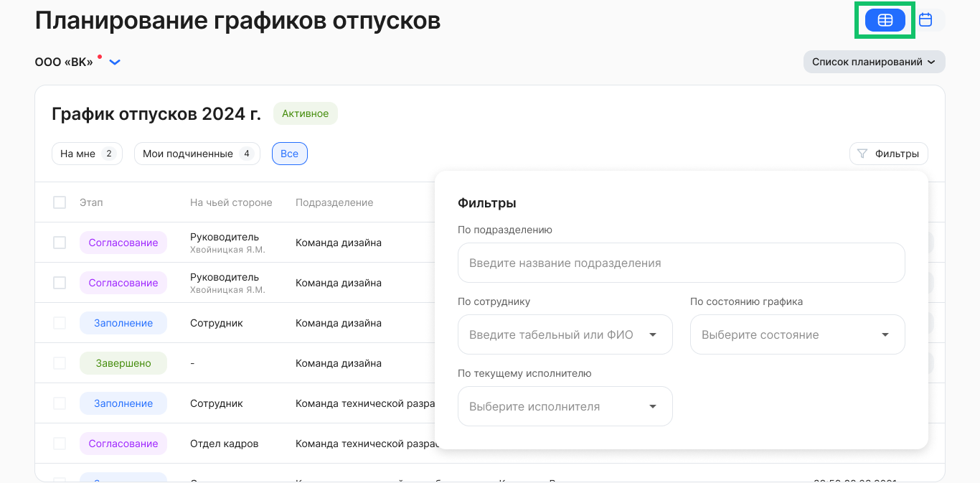Image resolution: width=980 pixels, height=483 pixels.
Task: Click the Согласование badge in Отдел кадров row
Action: 123,444
